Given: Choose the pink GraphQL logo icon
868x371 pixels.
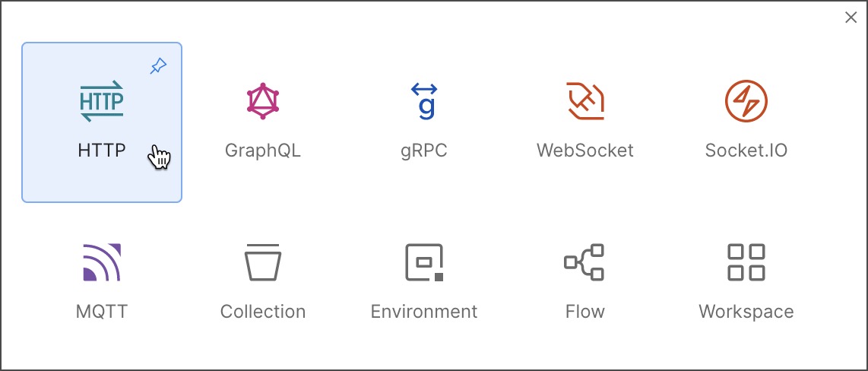Looking at the screenshot, I should click(x=263, y=101).
